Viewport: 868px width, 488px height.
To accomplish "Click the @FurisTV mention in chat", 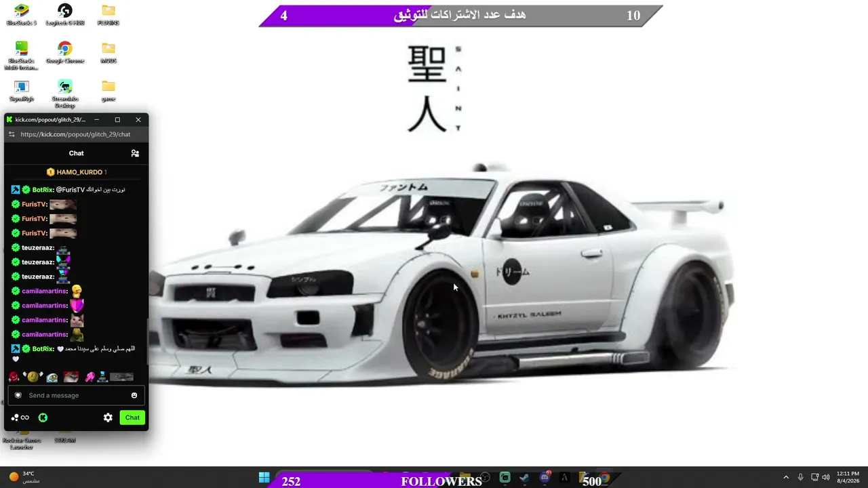I will click(70, 190).
